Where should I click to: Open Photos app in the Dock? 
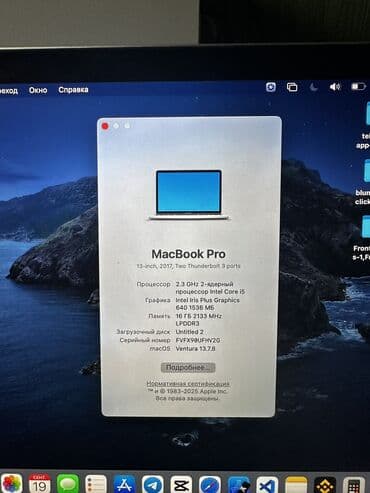[11, 484]
